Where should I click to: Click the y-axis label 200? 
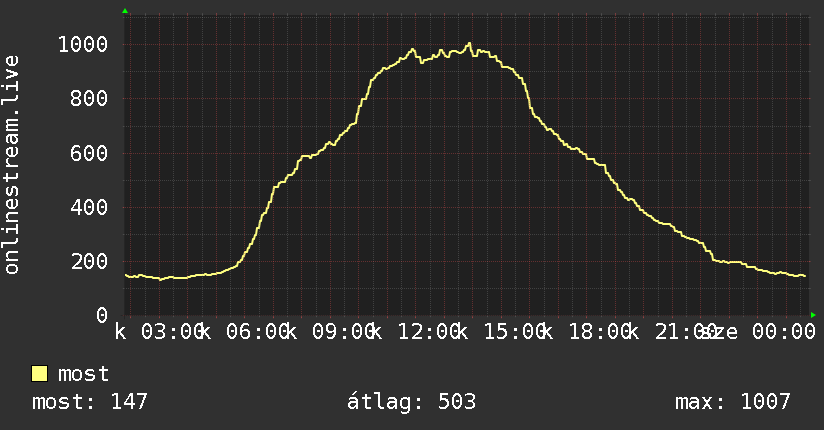pyautogui.click(x=89, y=261)
